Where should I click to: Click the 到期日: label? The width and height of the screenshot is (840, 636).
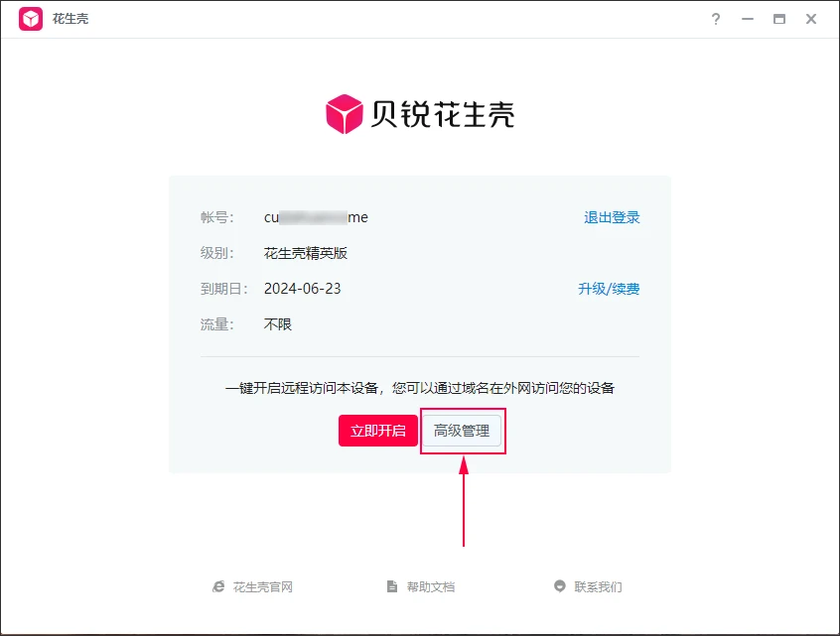(224, 289)
